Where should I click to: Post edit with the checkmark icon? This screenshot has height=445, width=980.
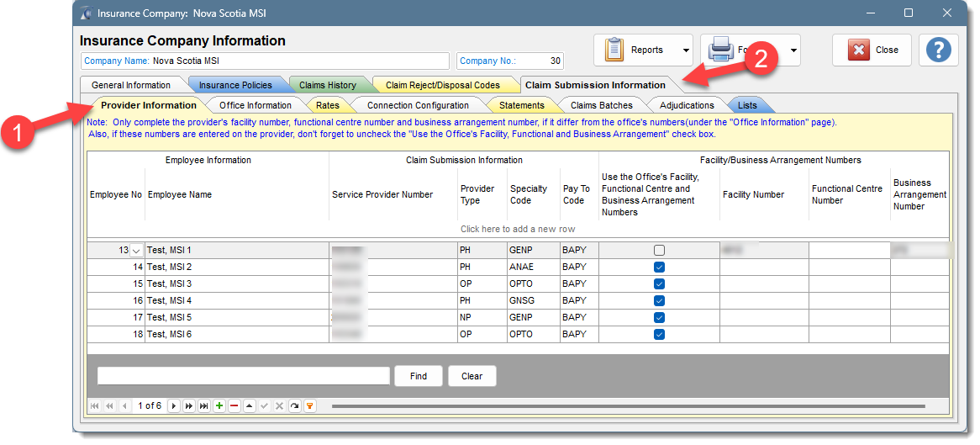265,406
